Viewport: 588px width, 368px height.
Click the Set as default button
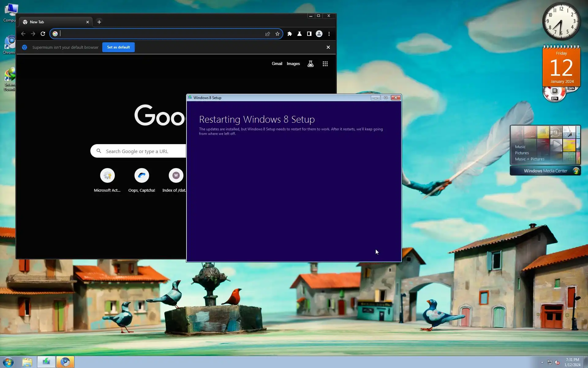coord(118,47)
